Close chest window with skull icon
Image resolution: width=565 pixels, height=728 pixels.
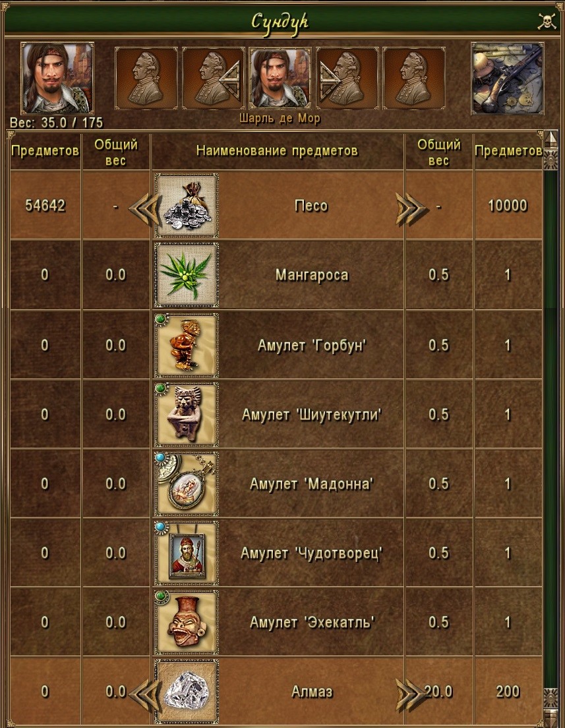(547, 21)
